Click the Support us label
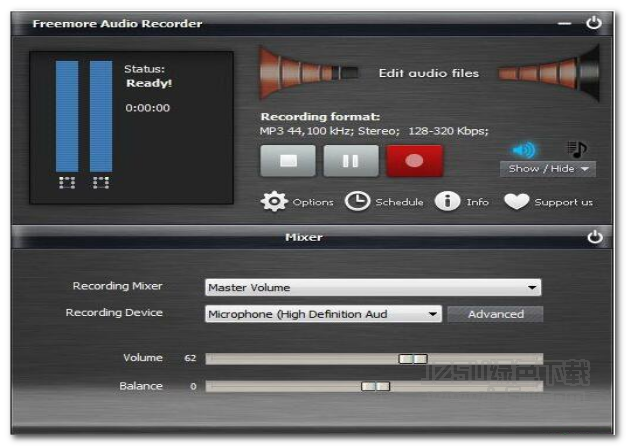Screen dimensions: 626x446 (x=564, y=203)
